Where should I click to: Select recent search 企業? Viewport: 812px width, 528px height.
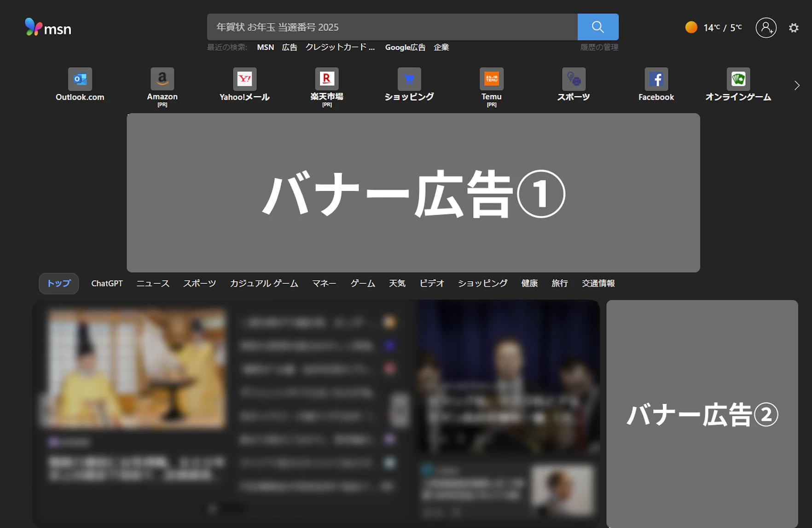(441, 47)
